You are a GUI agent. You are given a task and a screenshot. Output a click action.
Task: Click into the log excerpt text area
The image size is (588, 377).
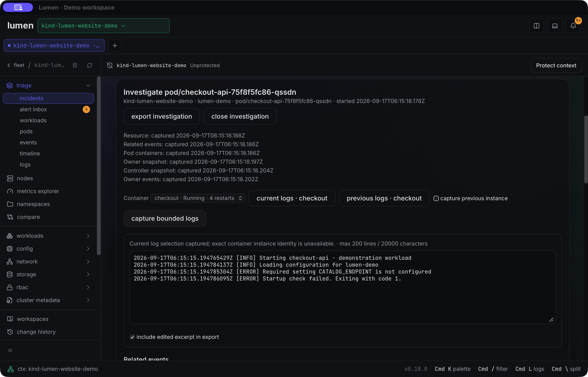pyautogui.click(x=342, y=287)
